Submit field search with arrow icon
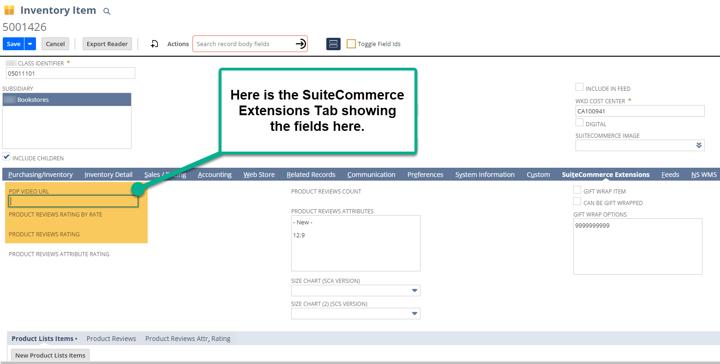This screenshot has height=364, width=720. (301, 44)
